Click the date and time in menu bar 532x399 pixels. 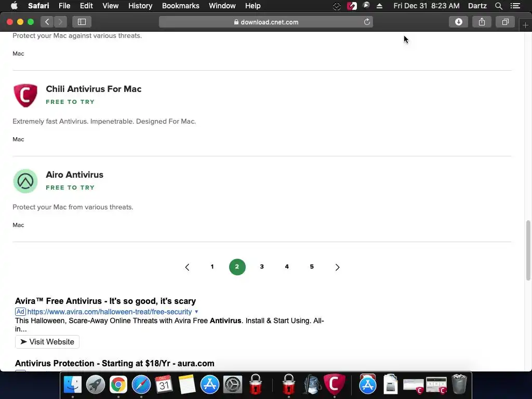tap(427, 6)
